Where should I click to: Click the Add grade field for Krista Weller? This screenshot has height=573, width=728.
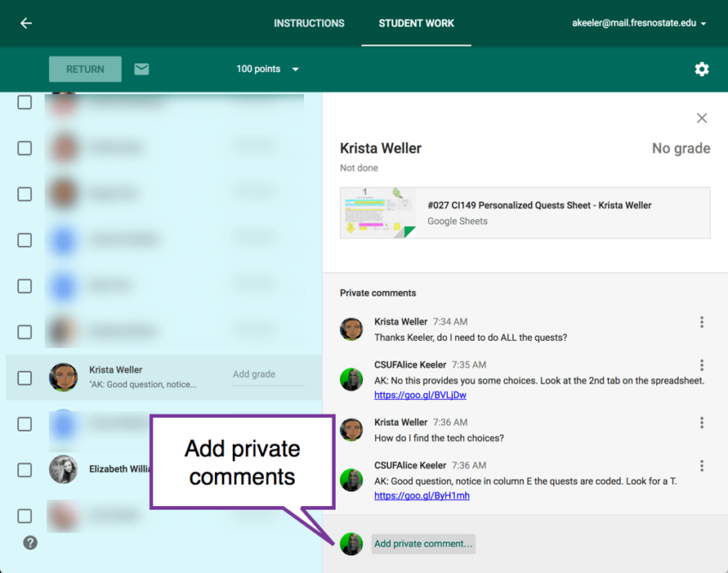[x=268, y=375]
